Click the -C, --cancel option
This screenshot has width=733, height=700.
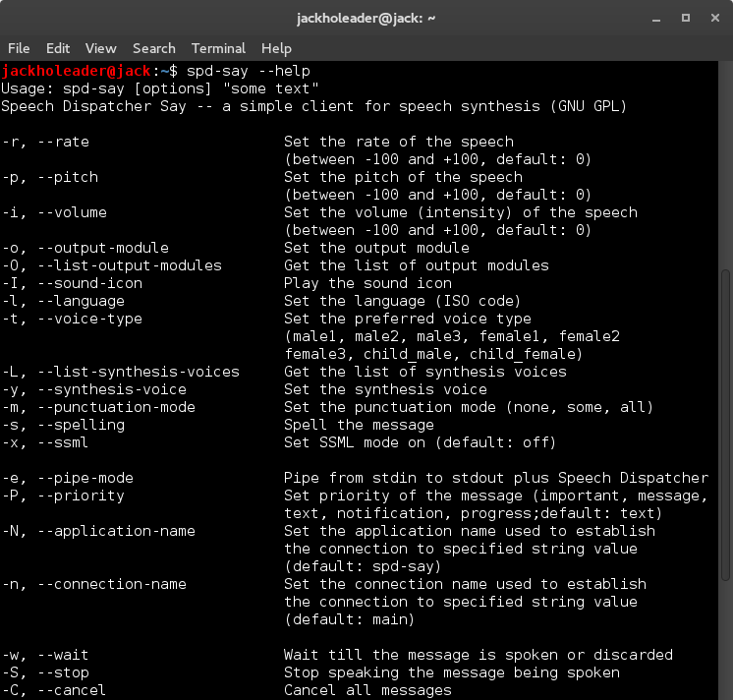pos(54,690)
